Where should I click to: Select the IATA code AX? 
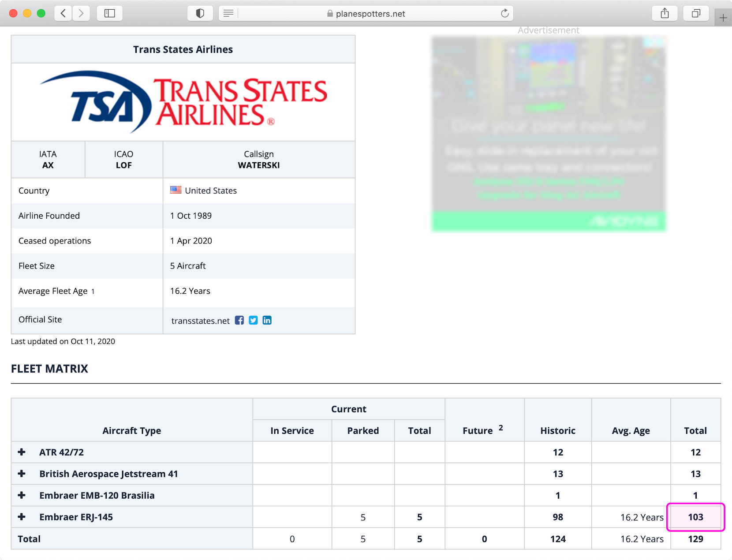(48, 165)
